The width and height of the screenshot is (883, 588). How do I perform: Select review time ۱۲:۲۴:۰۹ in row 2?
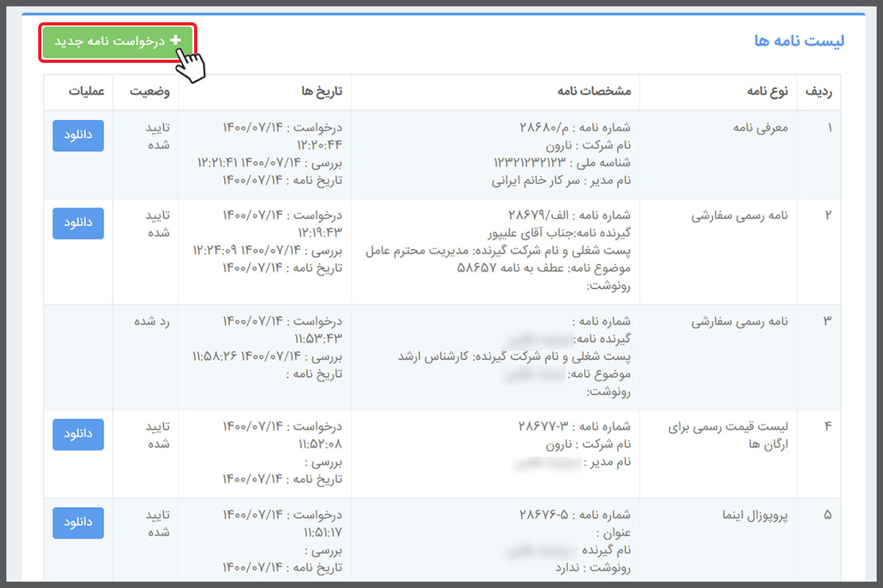point(215,251)
